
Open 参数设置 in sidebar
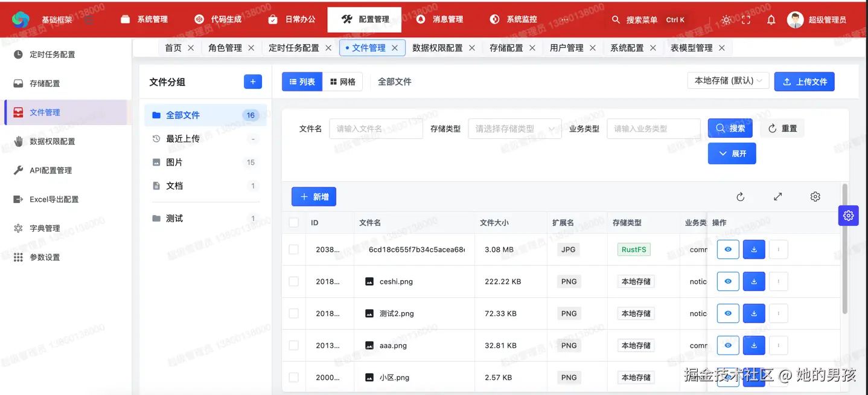click(65, 257)
